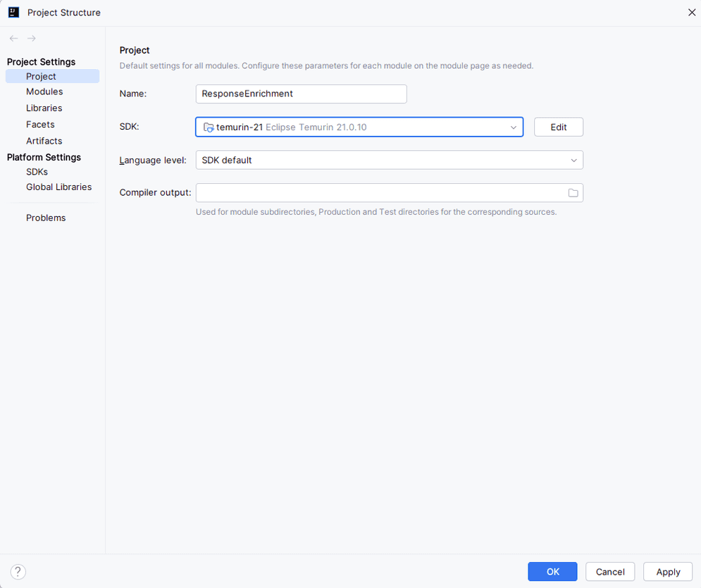Image resolution: width=701 pixels, height=588 pixels.
Task: Click the Compiler output text field
Action: point(390,193)
